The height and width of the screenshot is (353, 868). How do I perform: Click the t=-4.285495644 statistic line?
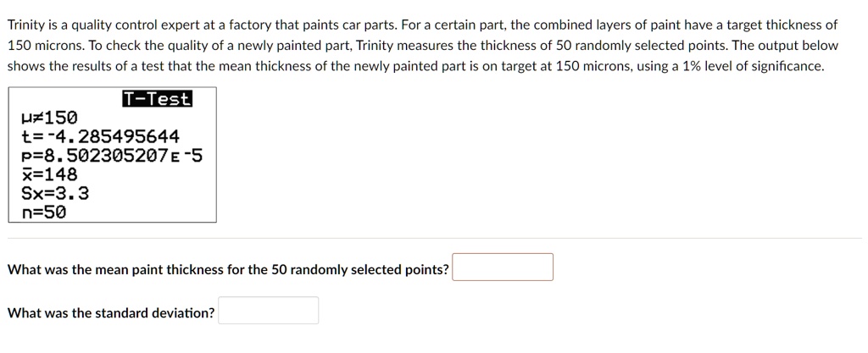[x=100, y=136]
